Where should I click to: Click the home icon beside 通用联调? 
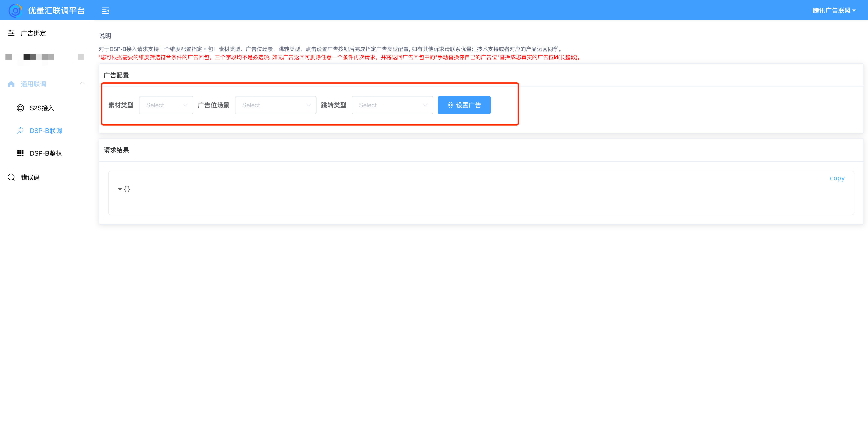12,84
